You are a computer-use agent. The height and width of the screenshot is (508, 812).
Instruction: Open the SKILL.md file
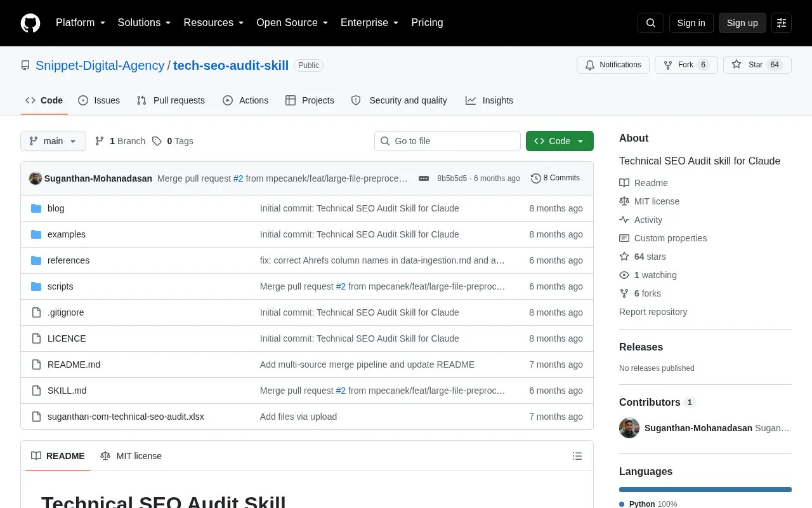tap(67, 391)
